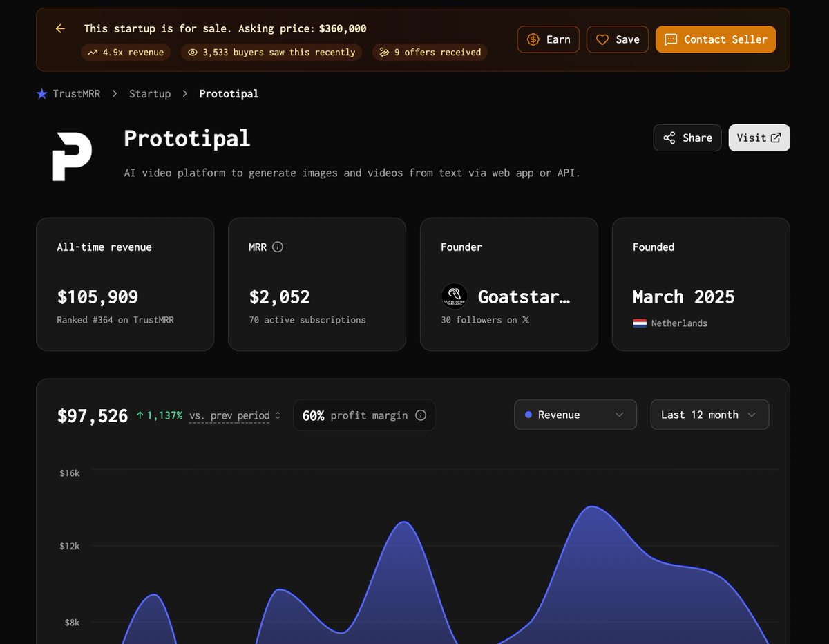Click the info icon next to MRR
The height and width of the screenshot is (644, 829).
point(278,247)
